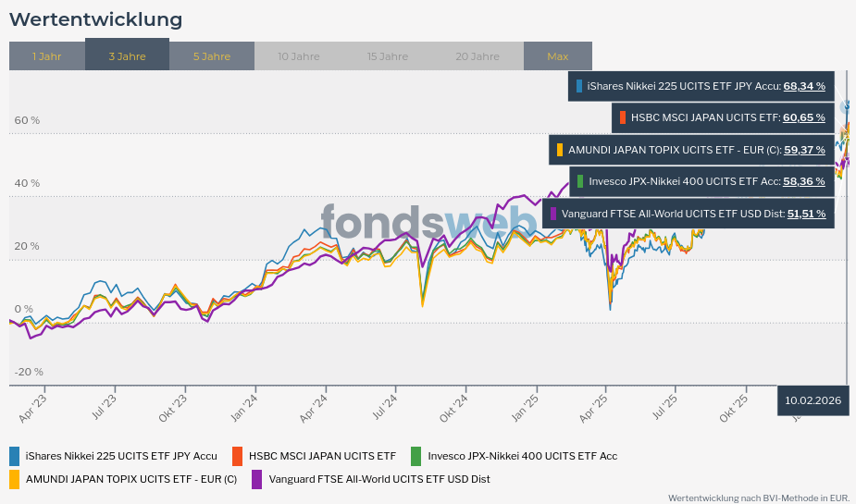
Task: Click the 20 % y-axis label
Action: point(27,246)
